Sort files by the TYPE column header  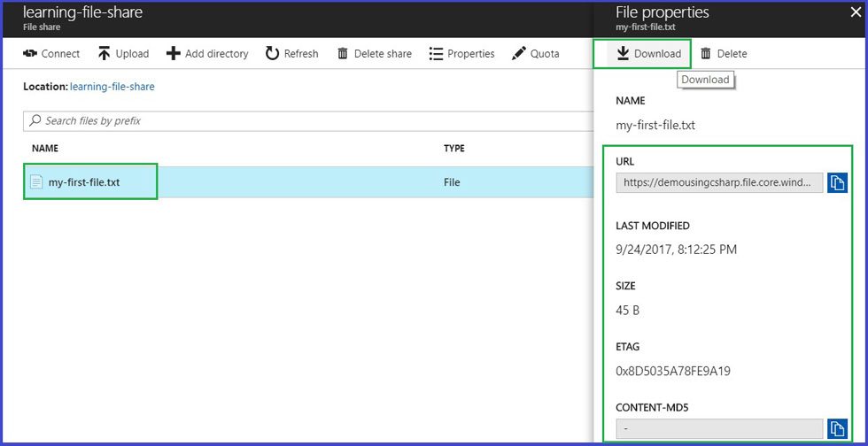click(454, 149)
